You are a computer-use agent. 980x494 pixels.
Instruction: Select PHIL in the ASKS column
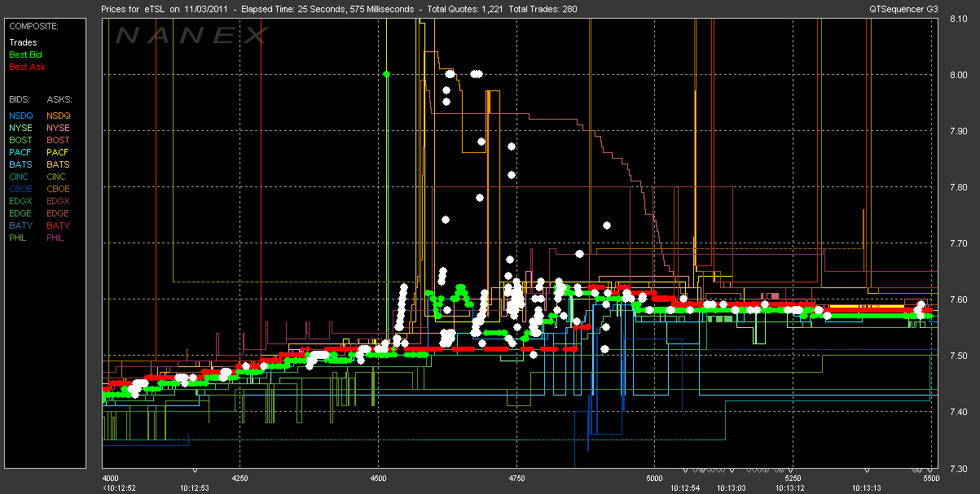coord(57,238)
